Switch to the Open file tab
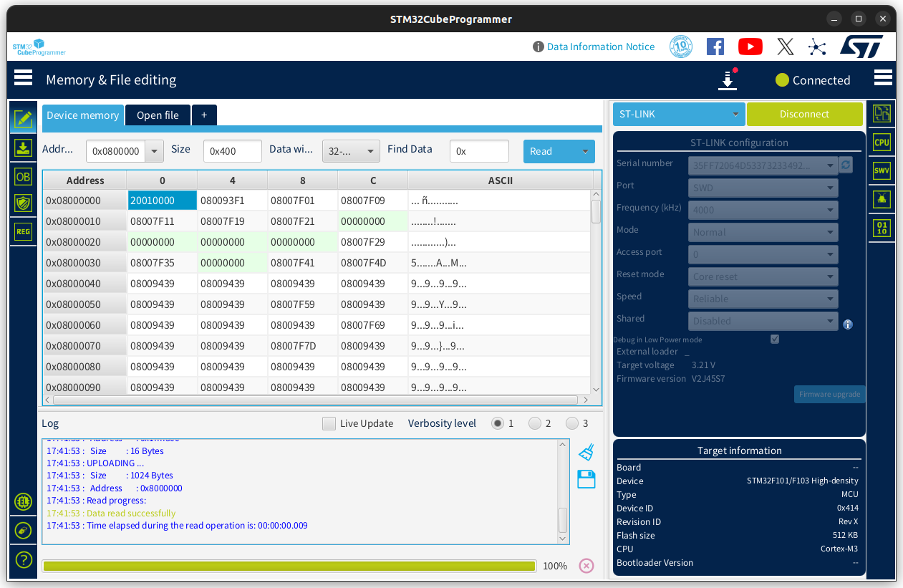 pyautogui.click(x=158, y=115)
